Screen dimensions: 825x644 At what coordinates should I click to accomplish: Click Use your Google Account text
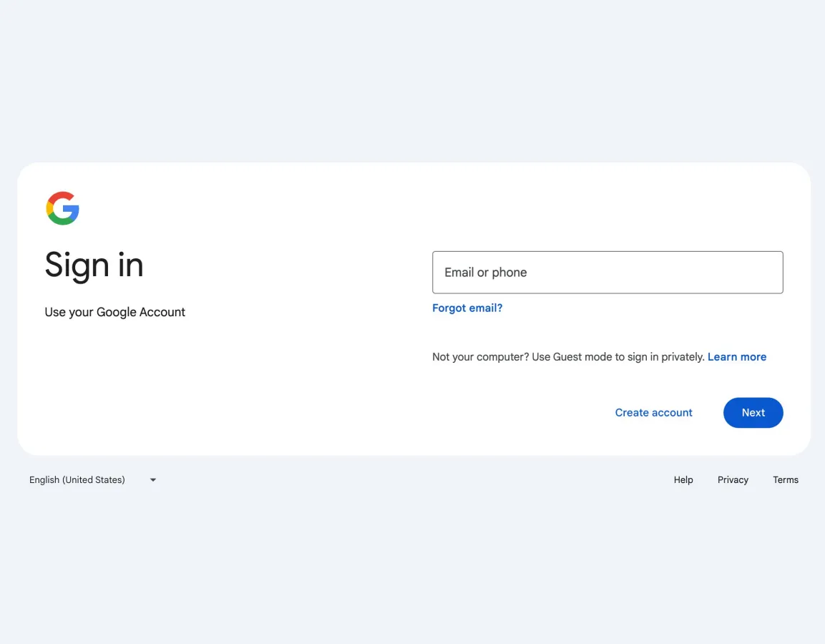(x=114, y=312)
